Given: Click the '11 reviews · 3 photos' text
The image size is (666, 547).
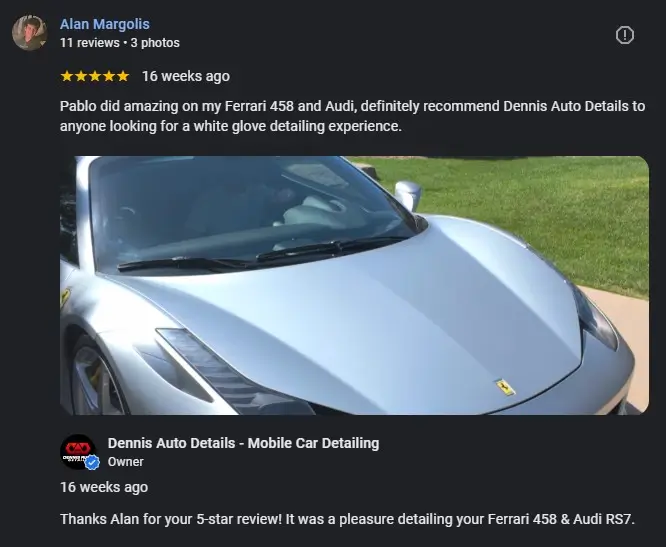Looking at the screenshot, I should click(120, 43).
